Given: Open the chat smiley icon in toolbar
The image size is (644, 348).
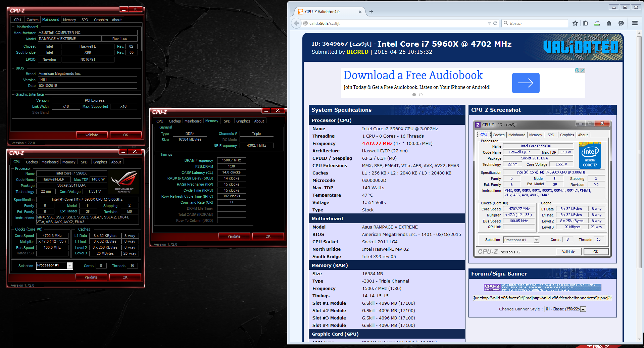Looking at the screenshot, I should pyautogui.click(x=621, y=23).
